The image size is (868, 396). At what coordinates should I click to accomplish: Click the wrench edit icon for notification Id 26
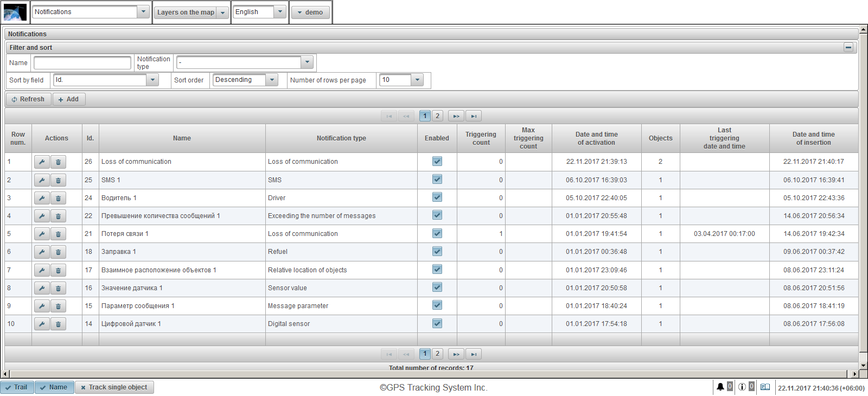(42, 162)
